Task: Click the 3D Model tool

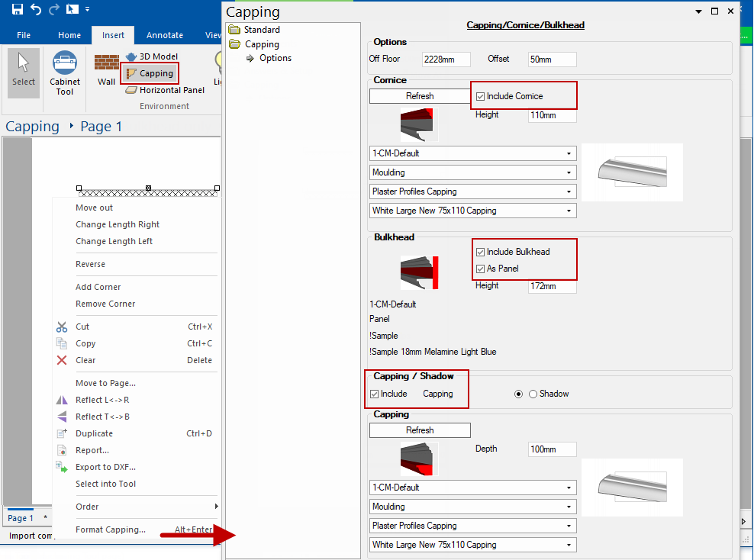Action: 152,56
